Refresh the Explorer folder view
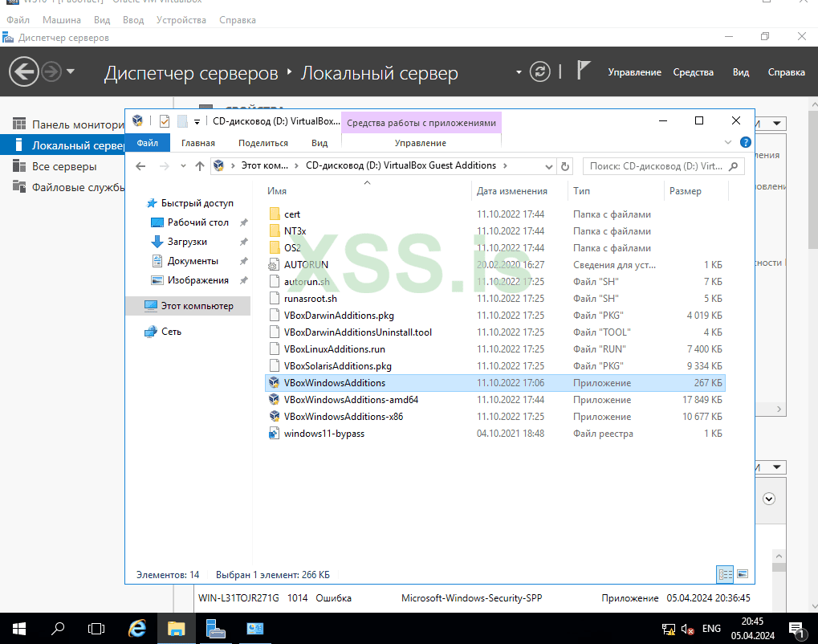Screen dimensions: 818x644 coord(565,166)
